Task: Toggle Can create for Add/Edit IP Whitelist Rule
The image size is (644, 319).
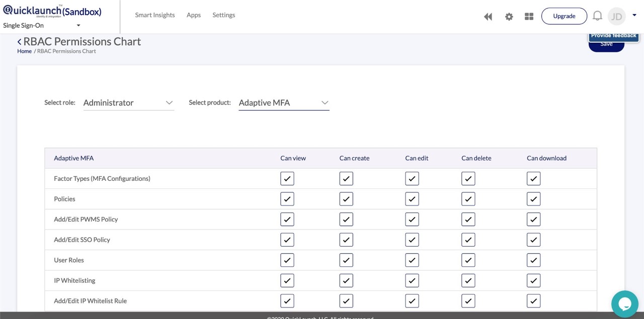Action: coord(346,301)
